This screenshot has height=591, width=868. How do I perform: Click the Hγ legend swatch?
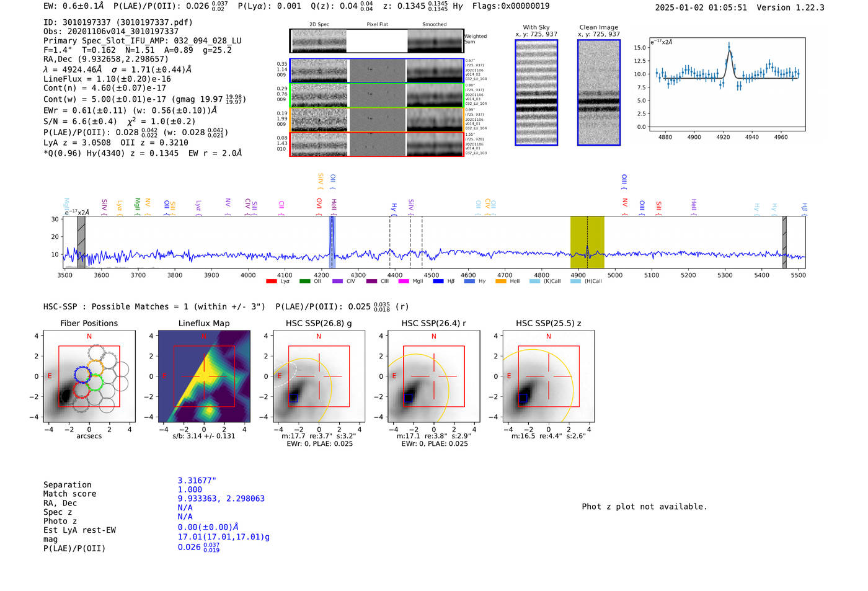469,281
